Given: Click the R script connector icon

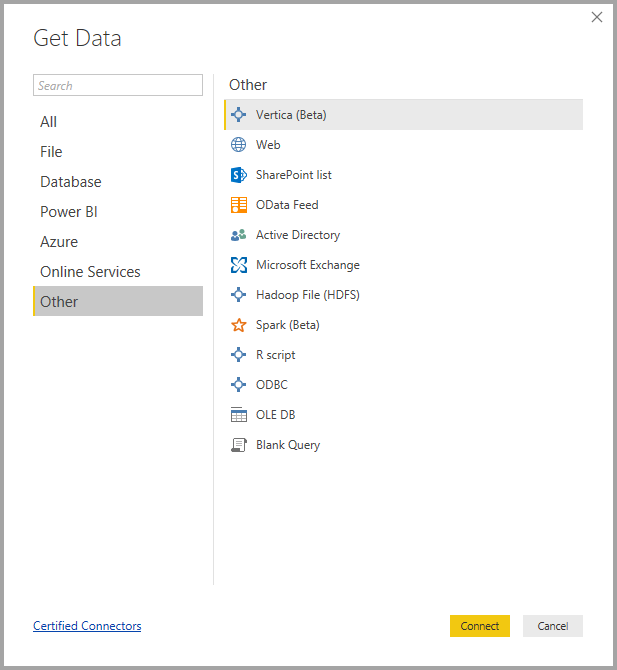Looking at the screenshot, I should pyautogui.click(x=238, y=355).
